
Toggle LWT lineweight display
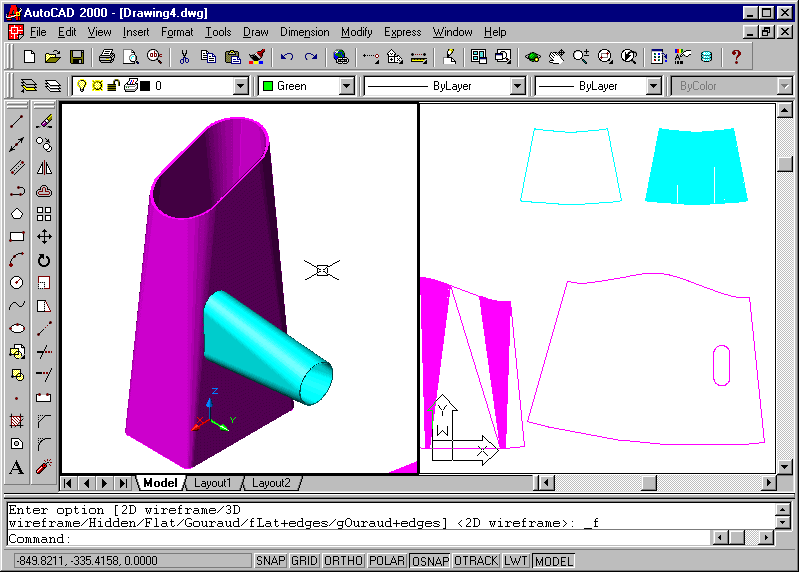pos(516,561)
